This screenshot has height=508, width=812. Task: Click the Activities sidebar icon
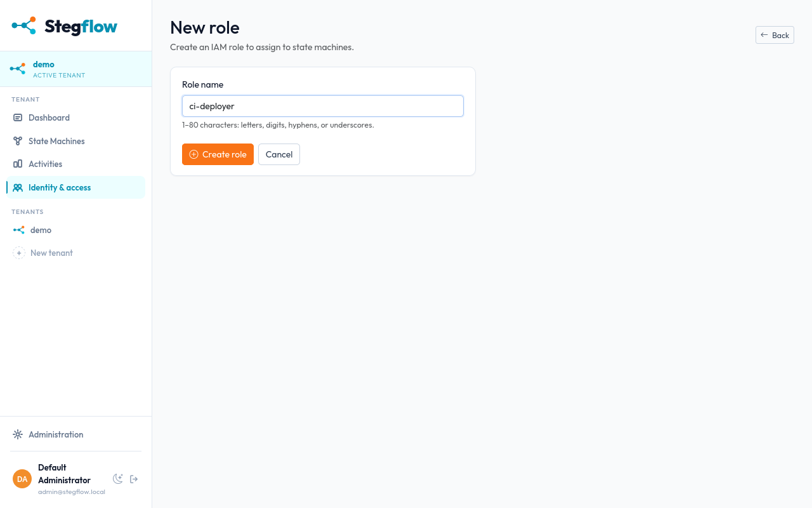click(18, 164)
